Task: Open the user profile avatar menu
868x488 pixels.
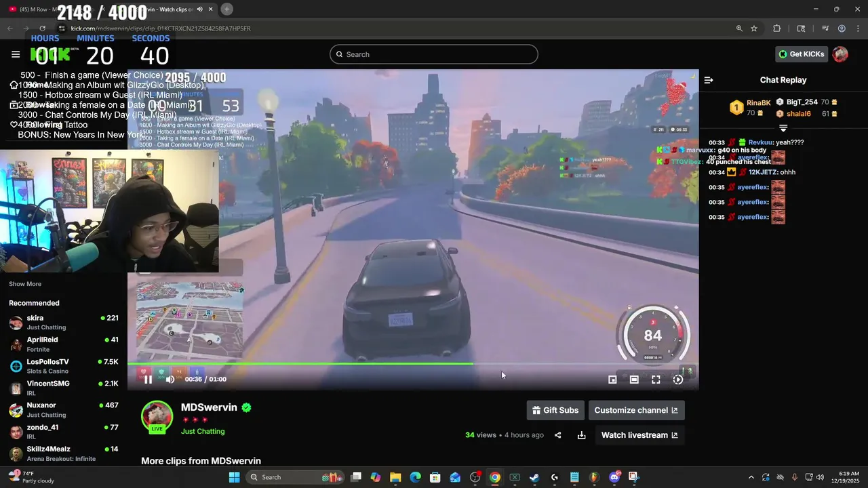Action: (x=840, y=54)
